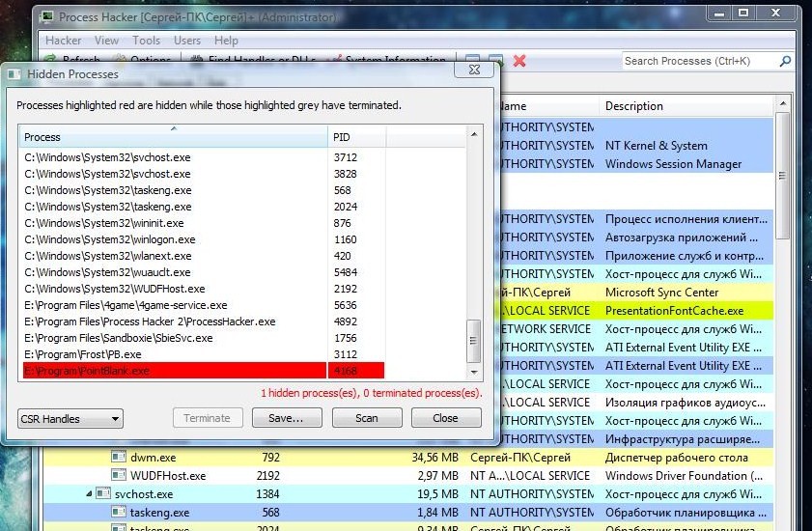This screenshot has height=531, width=812.
Task: Click the Hidden Processes dialog title icon
Action: pyautogui.click(x=14, y=74)
